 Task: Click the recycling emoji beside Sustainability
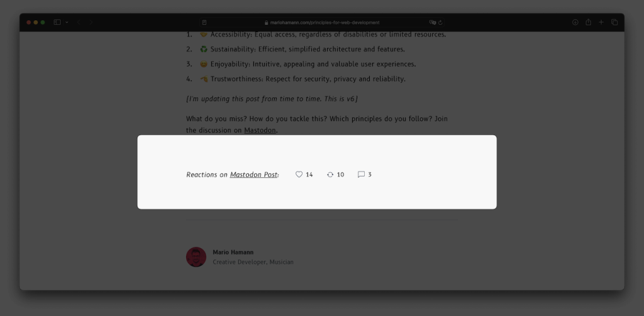(x=203, y=49)
